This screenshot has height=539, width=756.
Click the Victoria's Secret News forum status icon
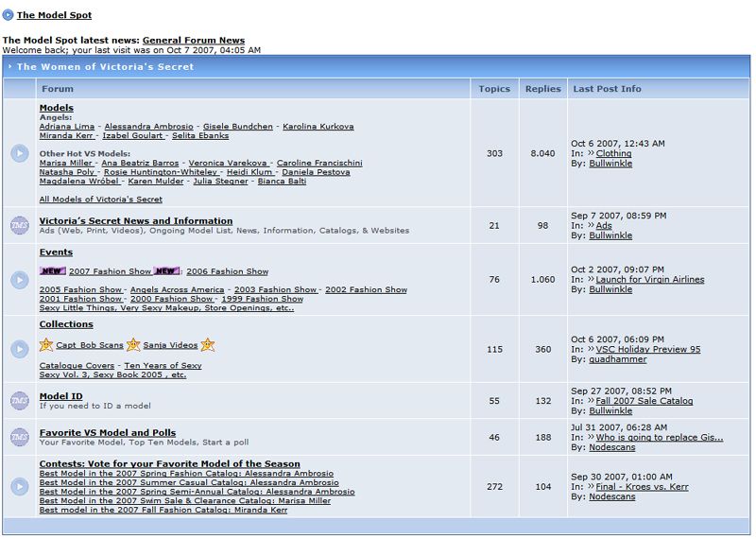click(x=20, y=225)
